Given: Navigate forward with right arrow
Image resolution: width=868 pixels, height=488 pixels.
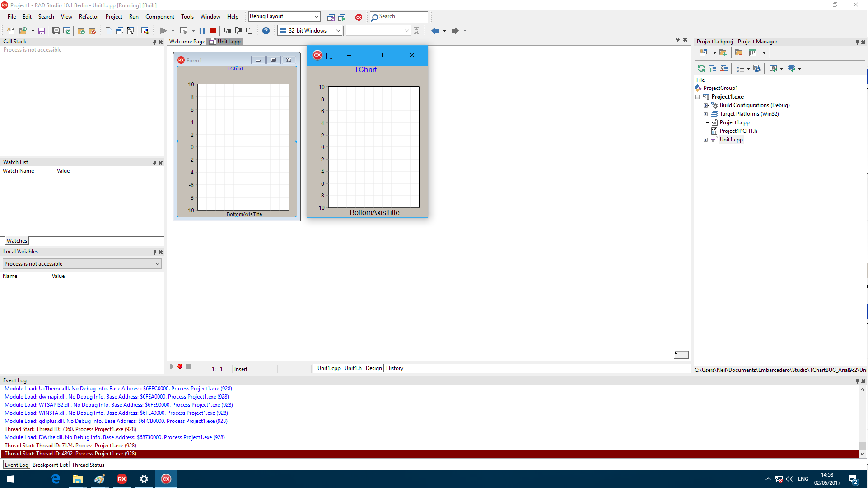Looking at the screenshot, I should click(x=455, y=31).
